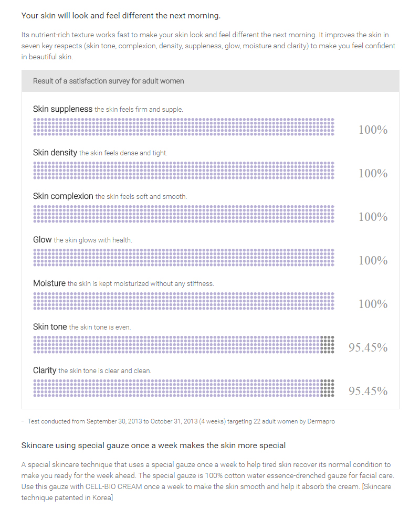Click the Skin suppleness label
This screenshot has width=420, height=509.
click(62, 109)
